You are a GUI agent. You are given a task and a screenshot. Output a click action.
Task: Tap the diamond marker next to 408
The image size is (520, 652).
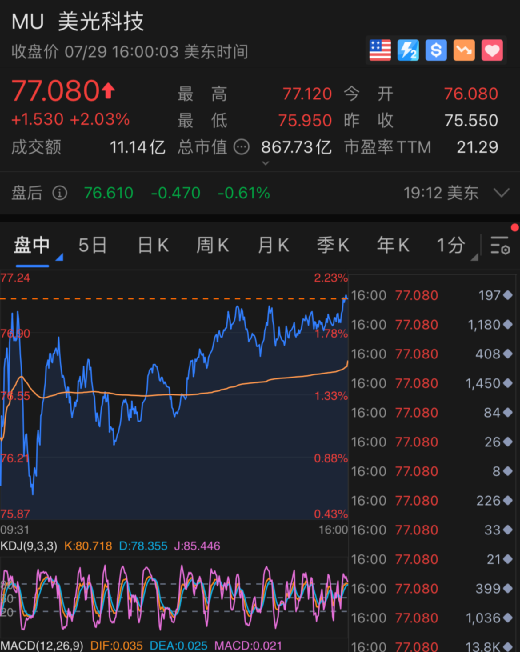tap(508, 354)
